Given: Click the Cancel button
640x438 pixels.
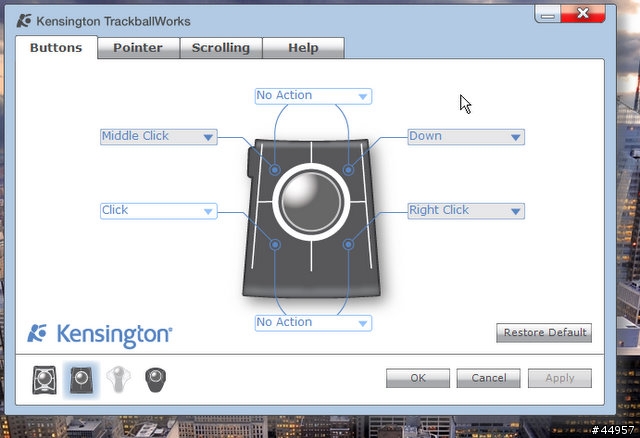Looking at the screenshot, I should click(489, 378).
